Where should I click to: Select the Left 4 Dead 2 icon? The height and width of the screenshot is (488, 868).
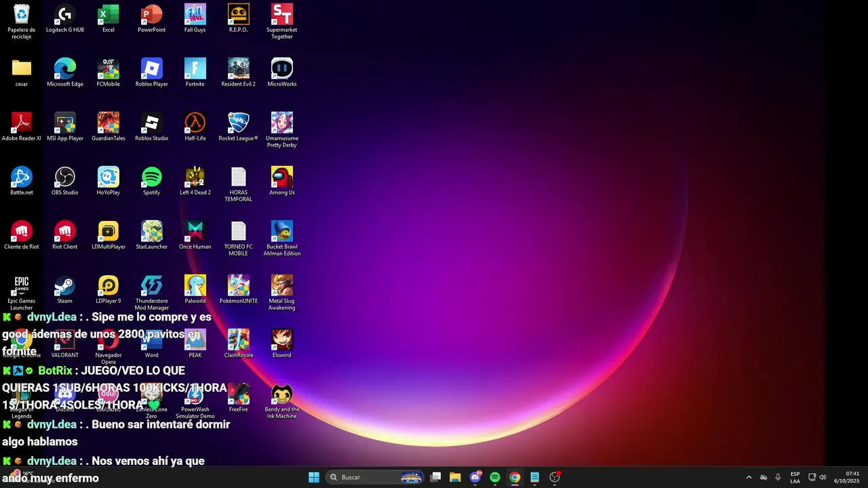click(195, 181)
